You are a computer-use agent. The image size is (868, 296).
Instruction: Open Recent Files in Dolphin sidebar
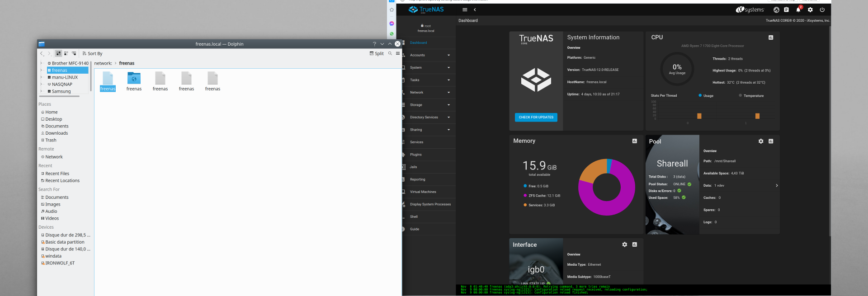click(55, 174)
